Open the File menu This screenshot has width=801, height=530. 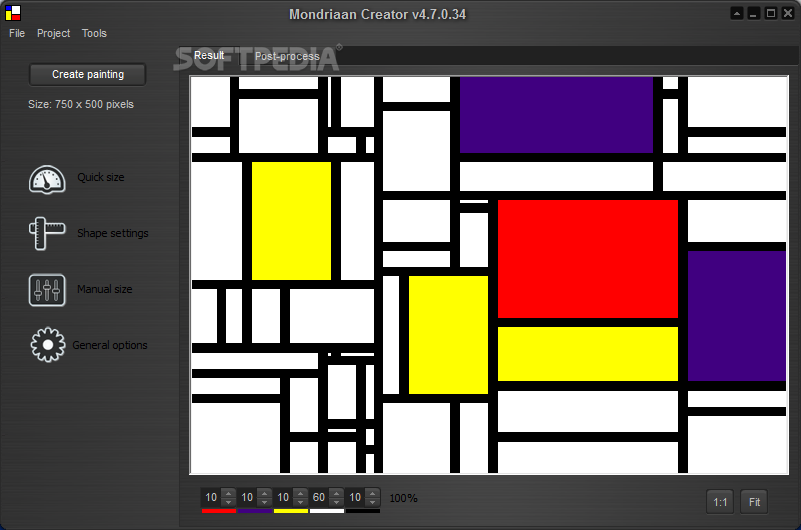[17, 33]
